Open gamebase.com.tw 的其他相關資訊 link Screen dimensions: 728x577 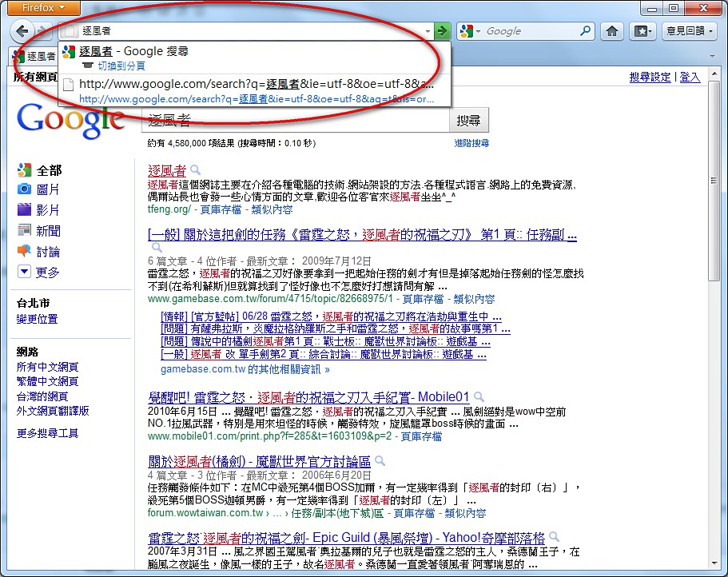click(x=245, y=369)
